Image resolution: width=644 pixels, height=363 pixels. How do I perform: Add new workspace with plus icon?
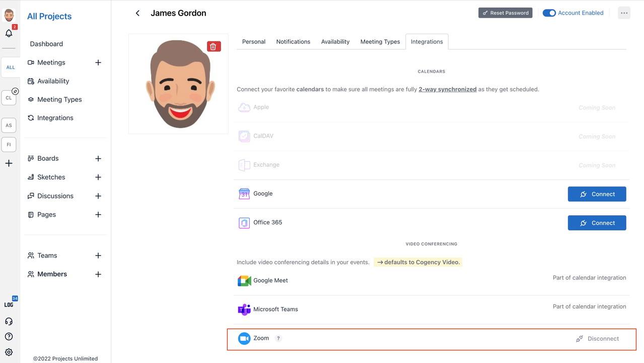[9, 163]
